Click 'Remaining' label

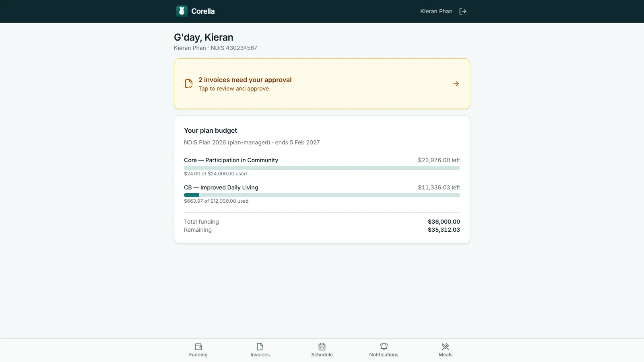pos(198,230)
